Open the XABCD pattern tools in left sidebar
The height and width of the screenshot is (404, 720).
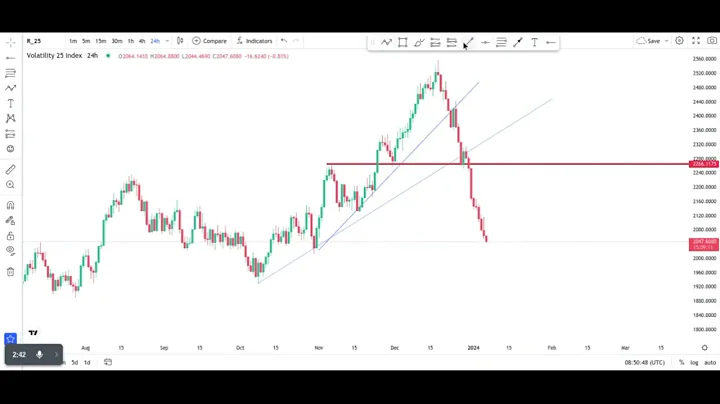click(11, 118)
